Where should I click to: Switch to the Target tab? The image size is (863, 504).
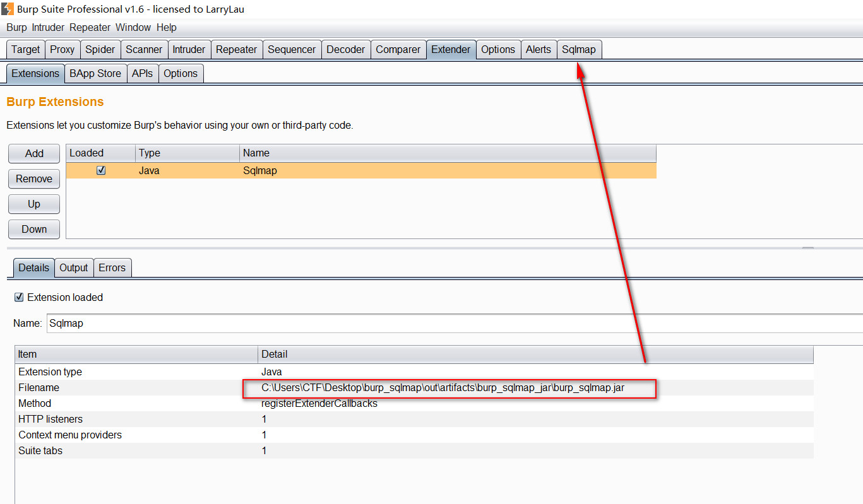coord(25,49)
